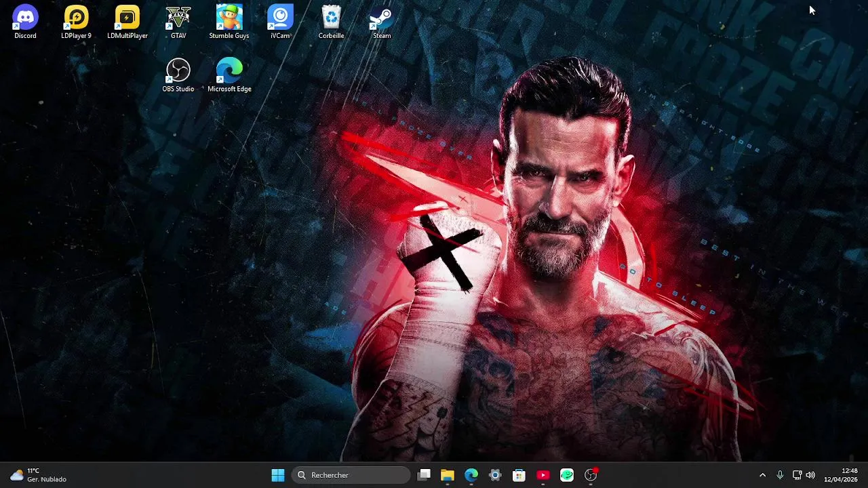Select the Stumble Guys desktop icon
This screenshot has height=488, width=868.
click(229, 22)
